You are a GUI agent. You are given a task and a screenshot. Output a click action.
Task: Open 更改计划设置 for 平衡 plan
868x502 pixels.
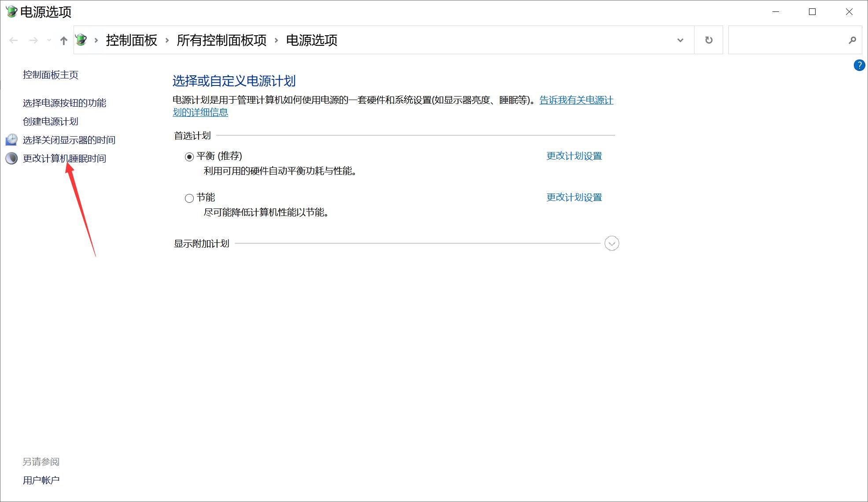574,156
